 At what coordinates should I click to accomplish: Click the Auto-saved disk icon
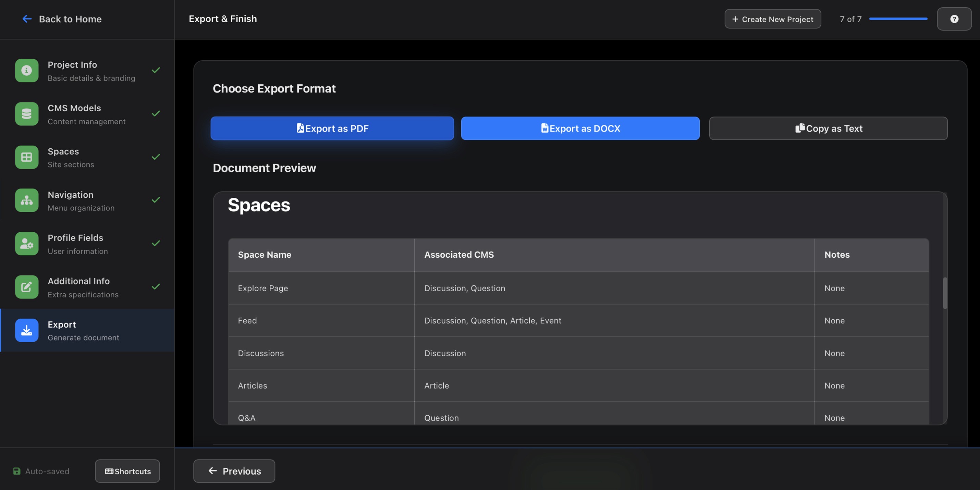click(x=17, y=471)
